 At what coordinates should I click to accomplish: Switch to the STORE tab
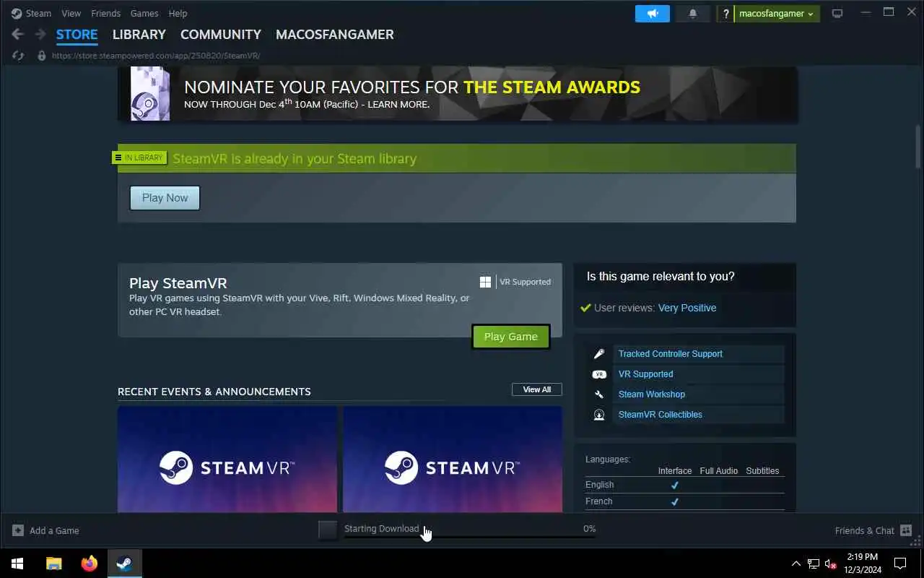[77, 35]
